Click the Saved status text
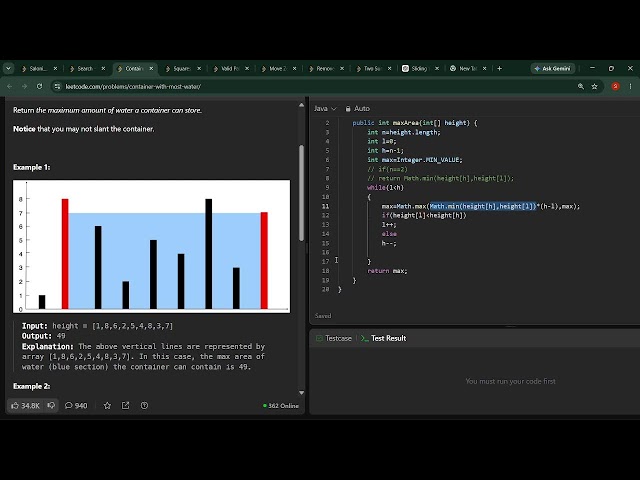This screenshot has height=480, width=640. [x=323, y=316]
